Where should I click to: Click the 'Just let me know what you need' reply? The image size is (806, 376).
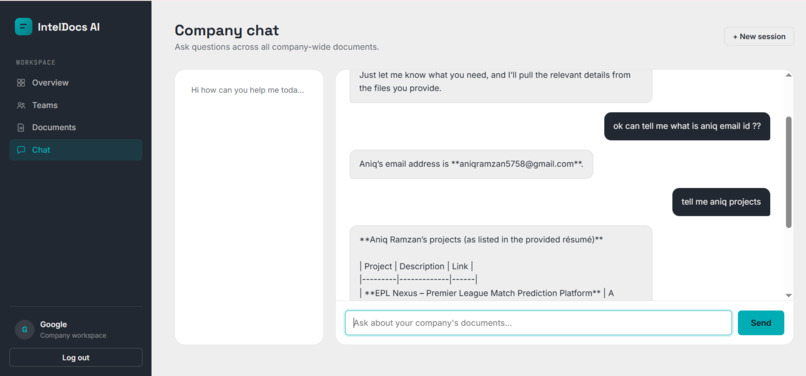point(501,86)
